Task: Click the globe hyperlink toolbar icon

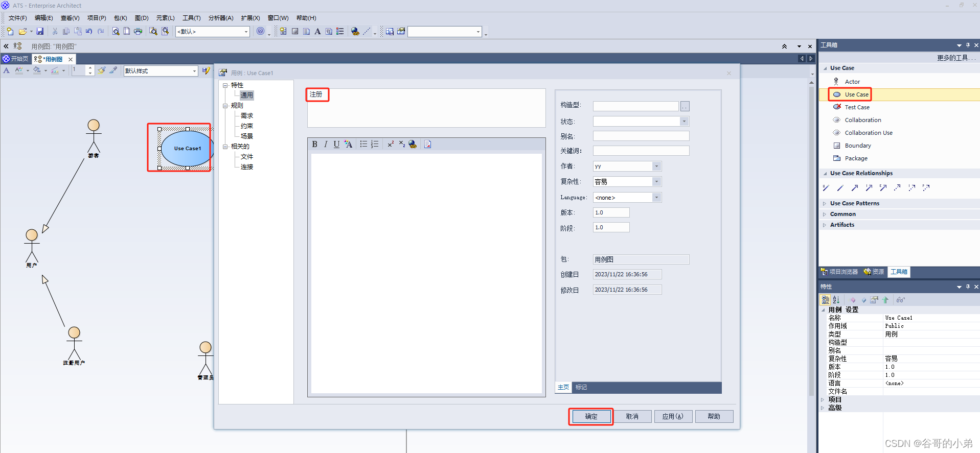Action: [x=355, y=31]
